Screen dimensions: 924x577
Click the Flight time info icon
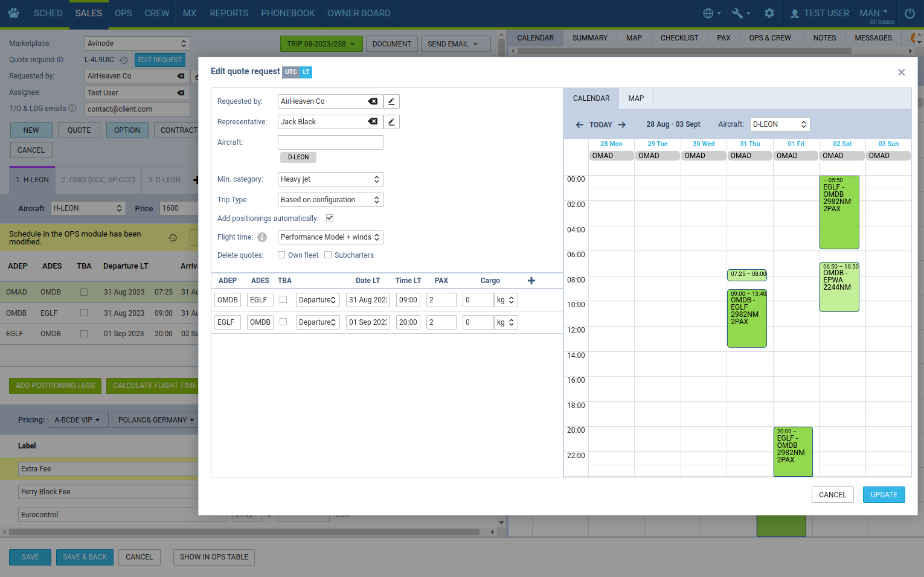pos(262,237)
